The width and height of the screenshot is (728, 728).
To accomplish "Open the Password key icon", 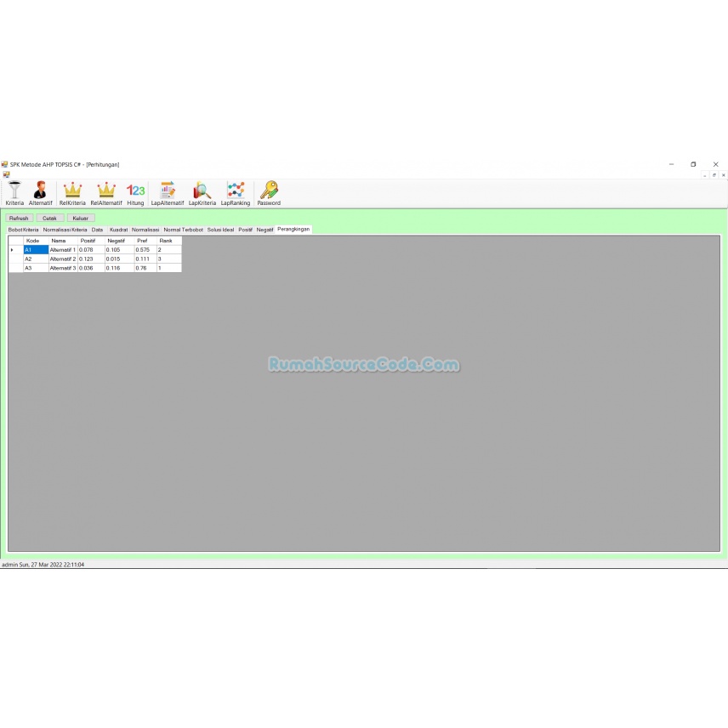I will pyautogui.click(x=269, y=193).
